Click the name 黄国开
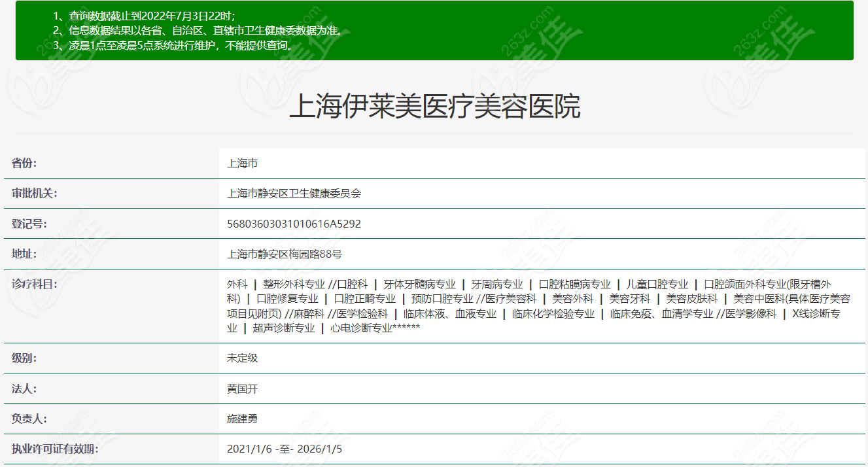Viewport: 868px width, 467px height. tap(242, 389)
